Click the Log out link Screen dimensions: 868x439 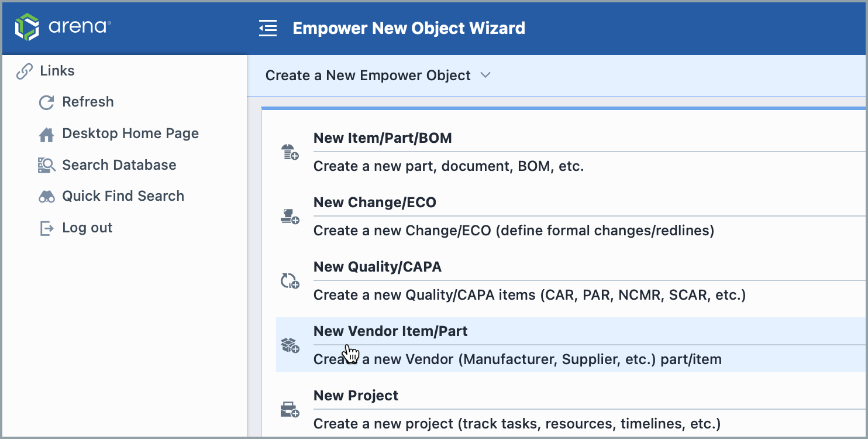[x=88, y=227]
